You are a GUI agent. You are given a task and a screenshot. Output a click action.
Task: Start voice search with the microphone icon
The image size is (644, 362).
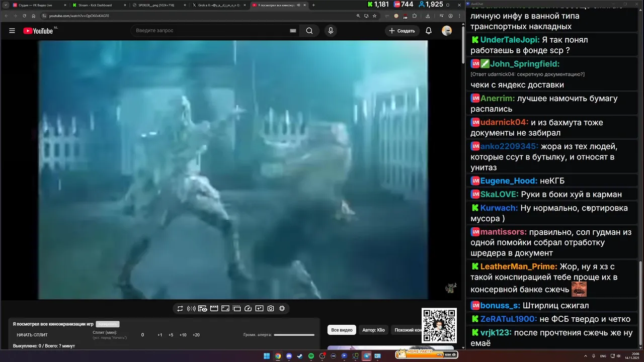(x=331, y=31)
